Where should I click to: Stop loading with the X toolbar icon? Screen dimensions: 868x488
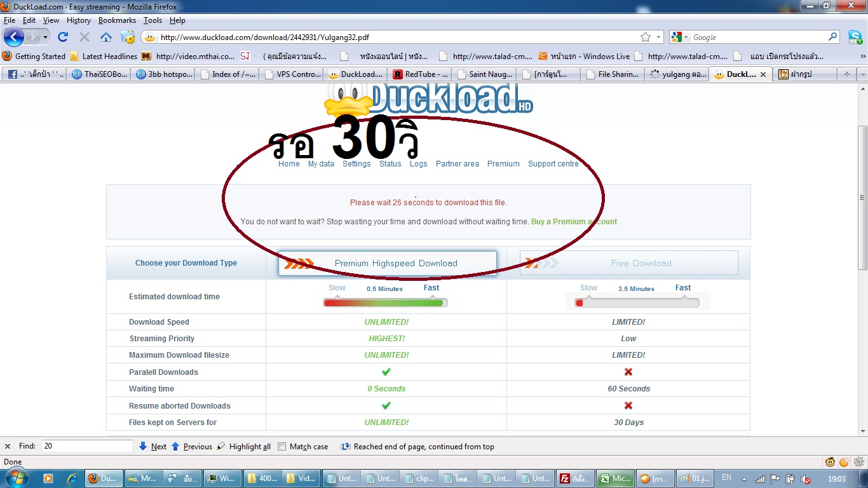tap(84, 37)
